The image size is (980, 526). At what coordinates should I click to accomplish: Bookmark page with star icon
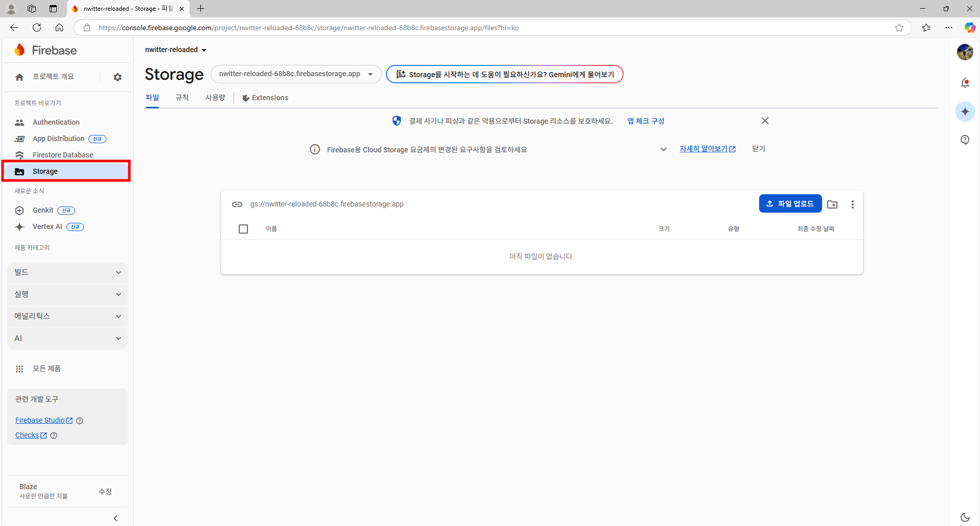click(x=899, y=28)
